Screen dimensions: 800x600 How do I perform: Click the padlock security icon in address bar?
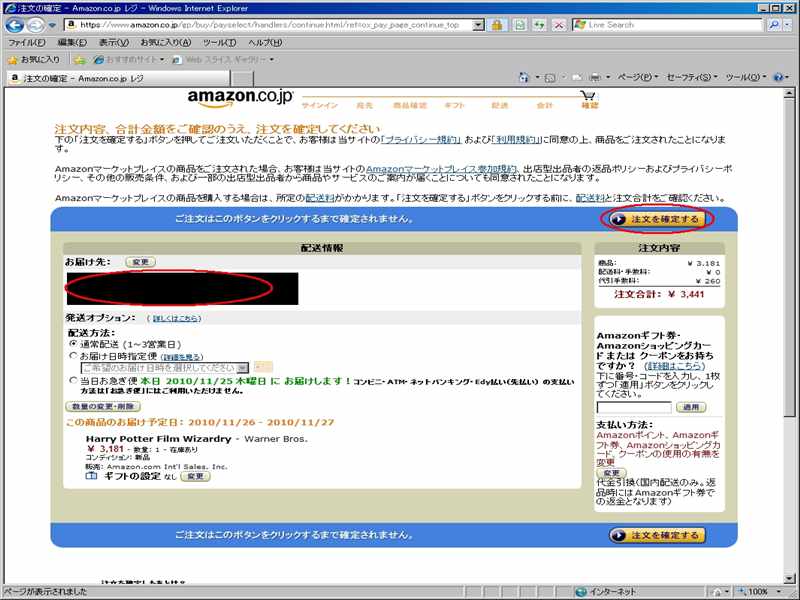[497, 25]
